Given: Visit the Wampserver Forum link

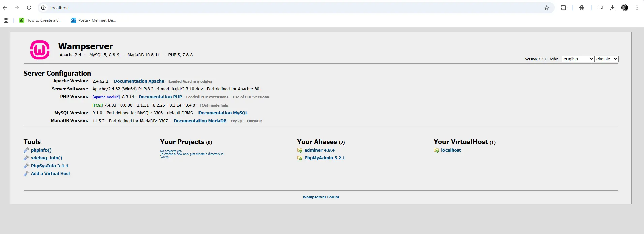Looking at the screenshot, I should 320,197.
